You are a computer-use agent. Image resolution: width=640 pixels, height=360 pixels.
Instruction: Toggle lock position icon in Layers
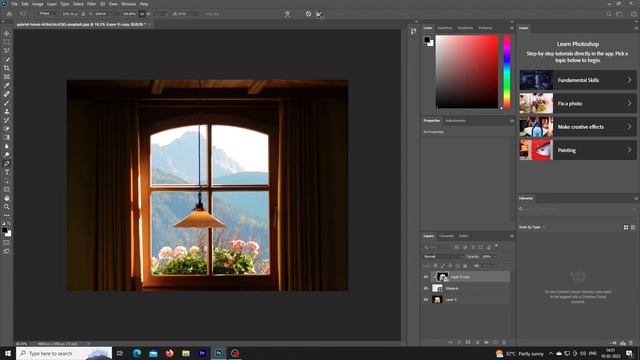450,266
